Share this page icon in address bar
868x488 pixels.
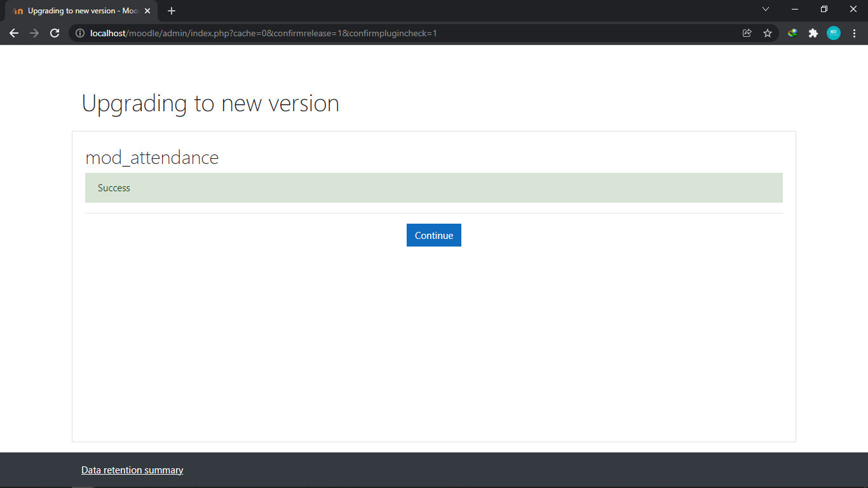click(x=747, y=33)
